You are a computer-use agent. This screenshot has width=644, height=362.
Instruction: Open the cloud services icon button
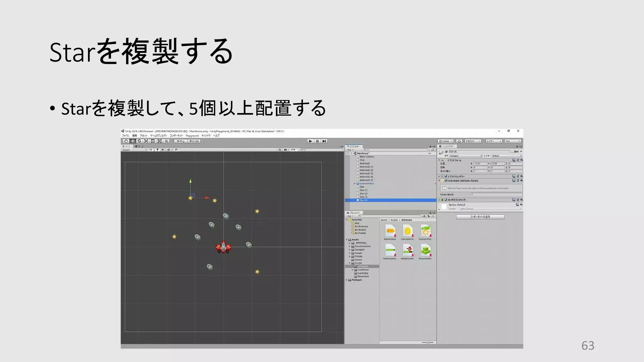tap(459, 141)
